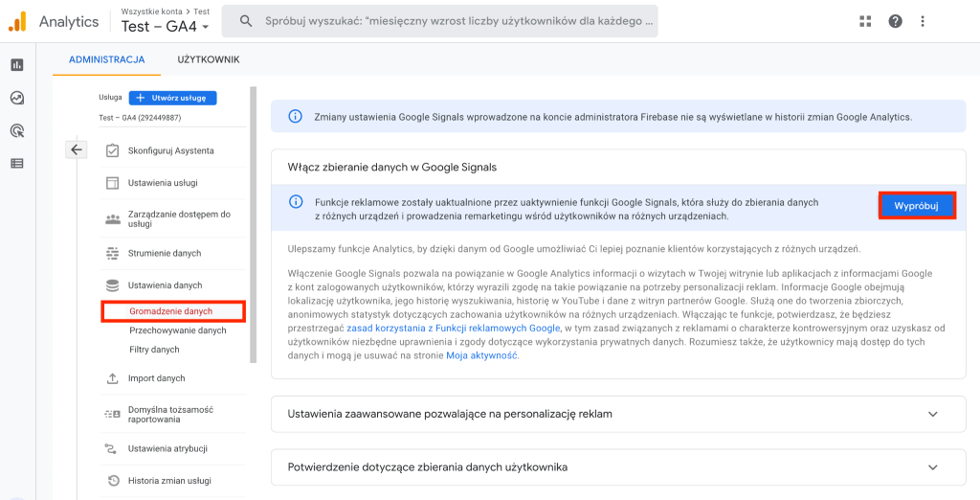Open the Test – GA4 property selector dropdown
This screenshot has width=980, height=500.
click(165, 26)
